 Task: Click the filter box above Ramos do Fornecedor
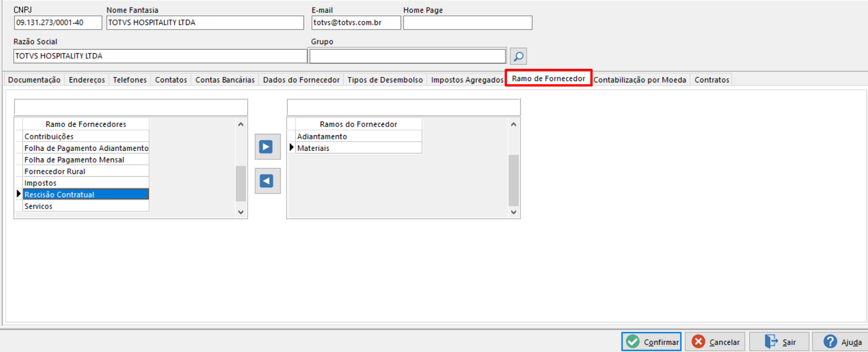coord(403,107)
